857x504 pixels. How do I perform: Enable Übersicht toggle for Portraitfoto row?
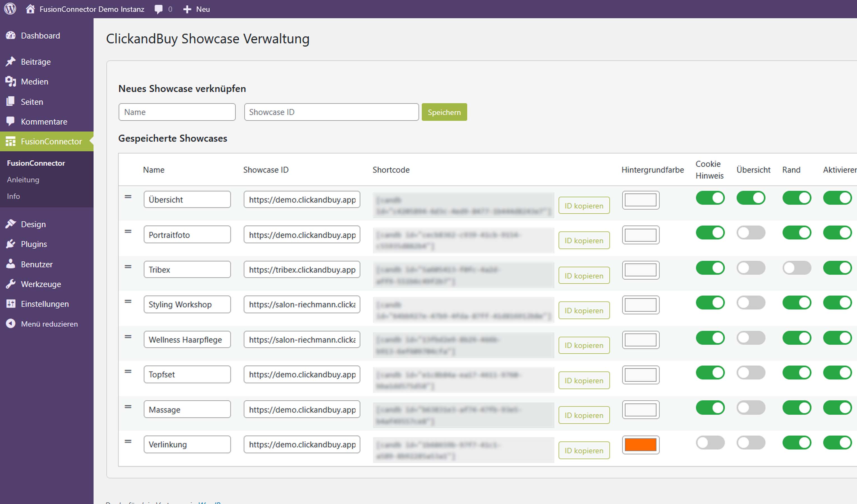(x=751, y=233)
